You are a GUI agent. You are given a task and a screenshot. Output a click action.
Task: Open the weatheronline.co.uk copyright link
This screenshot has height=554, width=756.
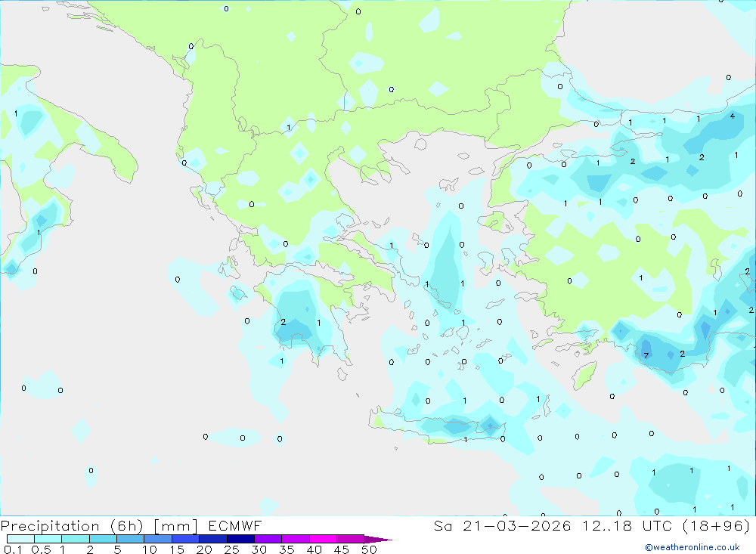point(692,547)
